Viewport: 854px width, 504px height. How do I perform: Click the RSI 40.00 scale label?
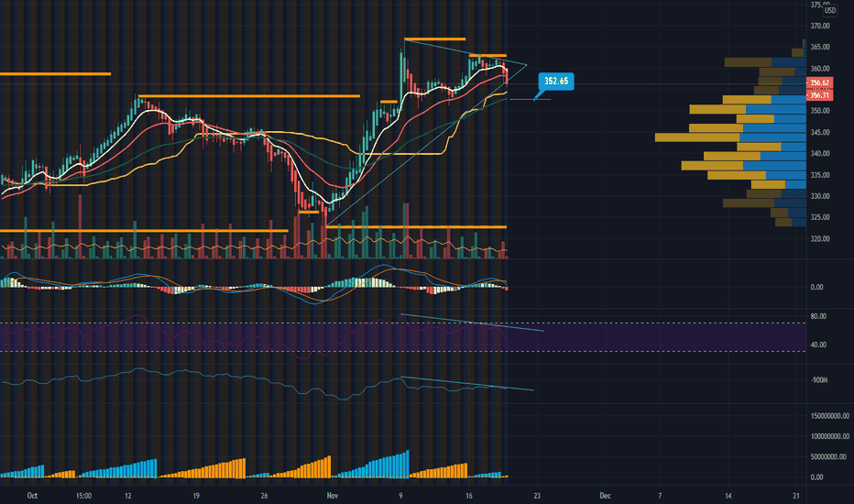[818, 345]
